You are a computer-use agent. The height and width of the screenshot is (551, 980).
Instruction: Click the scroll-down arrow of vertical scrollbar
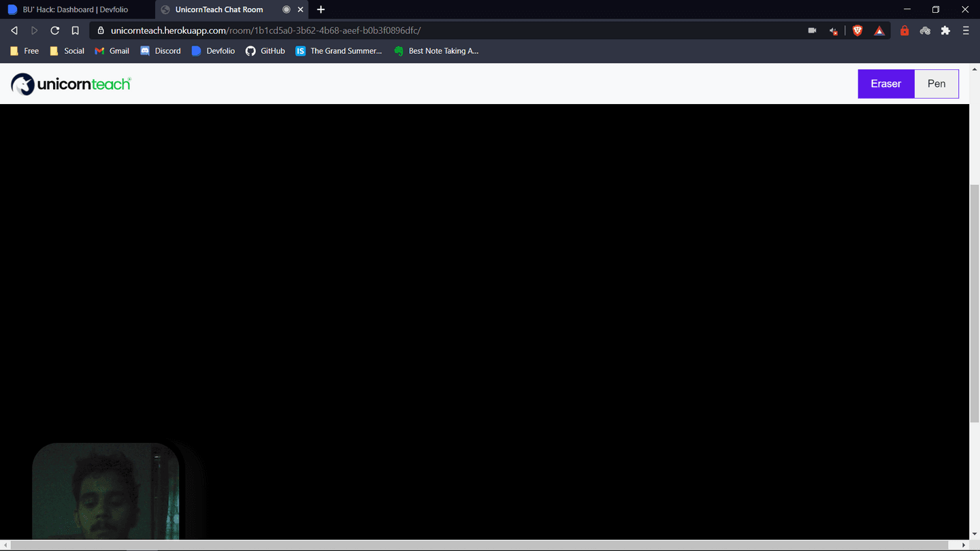click(974, 535)
